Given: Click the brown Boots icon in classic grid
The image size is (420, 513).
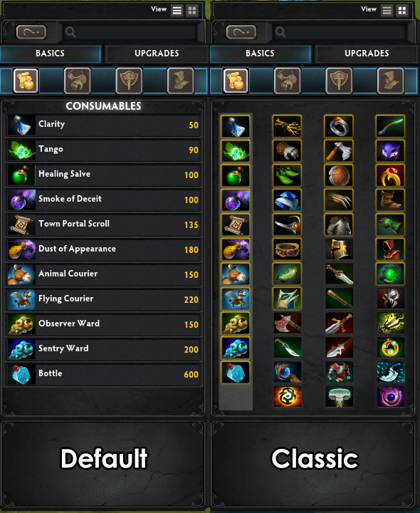Looking at the screenshot, I should pyautogui.click(x=390, y=200).
